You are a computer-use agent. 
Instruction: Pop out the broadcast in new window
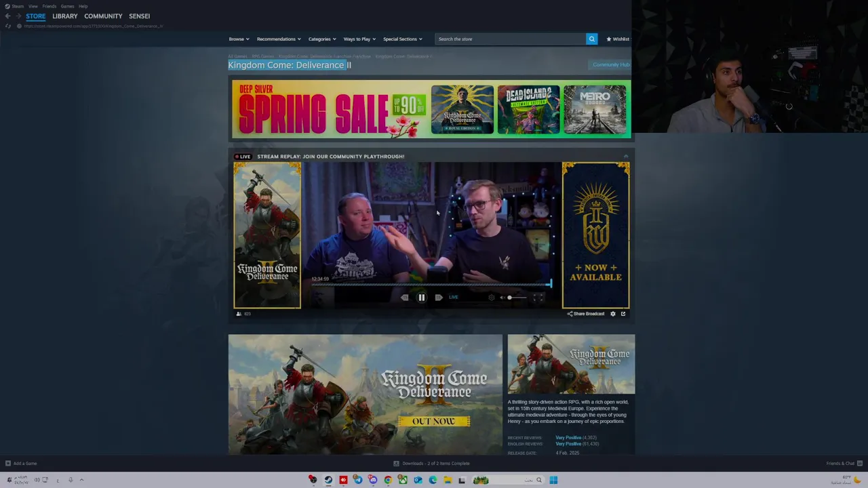point(623,314)
